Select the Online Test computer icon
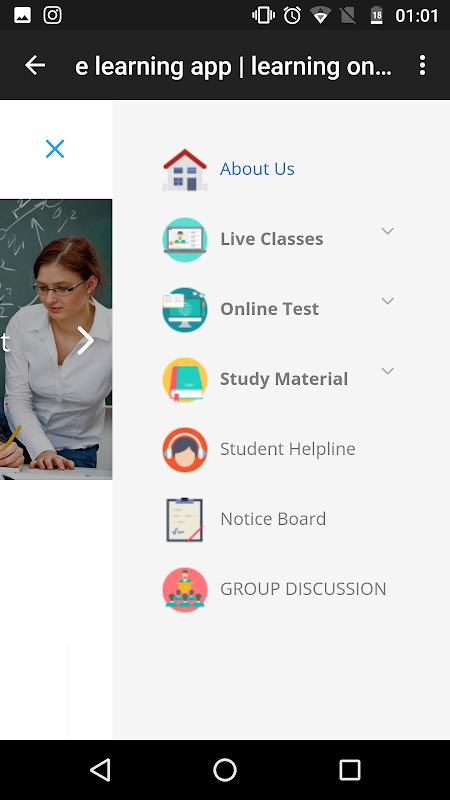450x800 pixels. click(185, 310)
